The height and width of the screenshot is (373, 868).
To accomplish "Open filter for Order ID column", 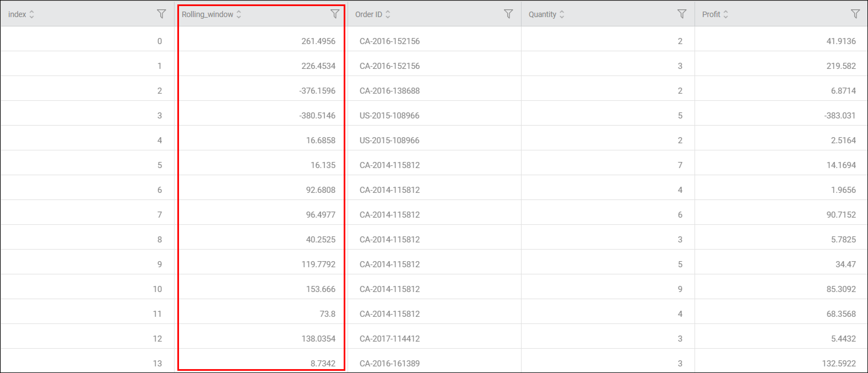I will point(508,14).
